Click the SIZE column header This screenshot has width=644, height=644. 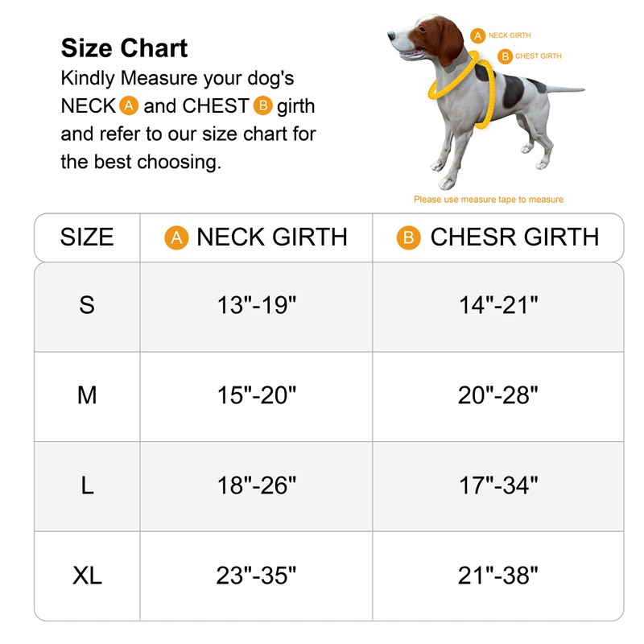[87, 237]
